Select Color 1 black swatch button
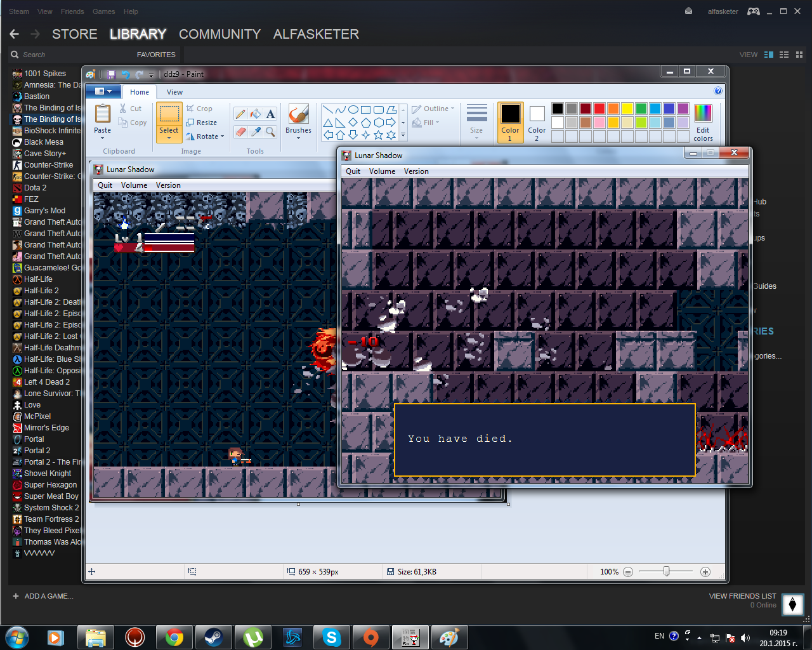 click(x=510, y=123)
